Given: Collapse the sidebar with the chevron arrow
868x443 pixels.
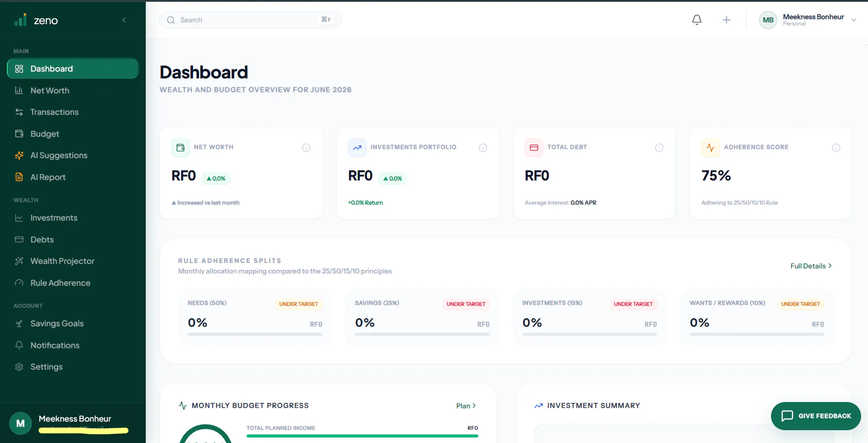Looking at the screenshot, I should click(x=124, y=20).
